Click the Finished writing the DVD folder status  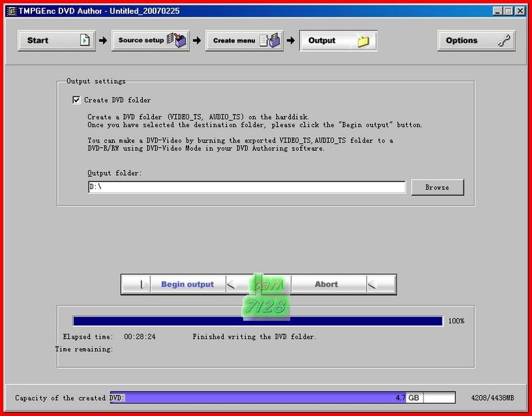point(254,337)
